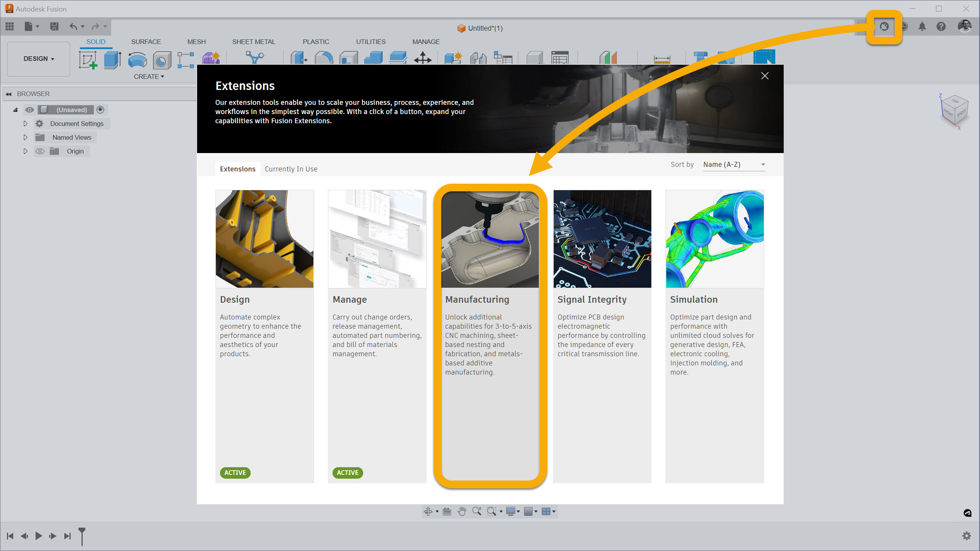Open the SHEET METAL ribbon tab
The image size is (980, 551).
click(x=253, y=42)
